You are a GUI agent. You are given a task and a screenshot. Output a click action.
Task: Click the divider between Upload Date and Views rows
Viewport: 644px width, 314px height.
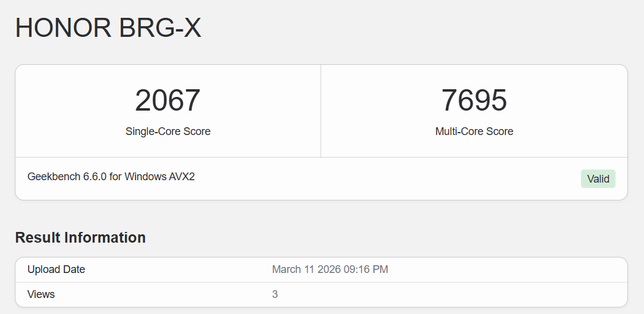click(x=321, y=282)
